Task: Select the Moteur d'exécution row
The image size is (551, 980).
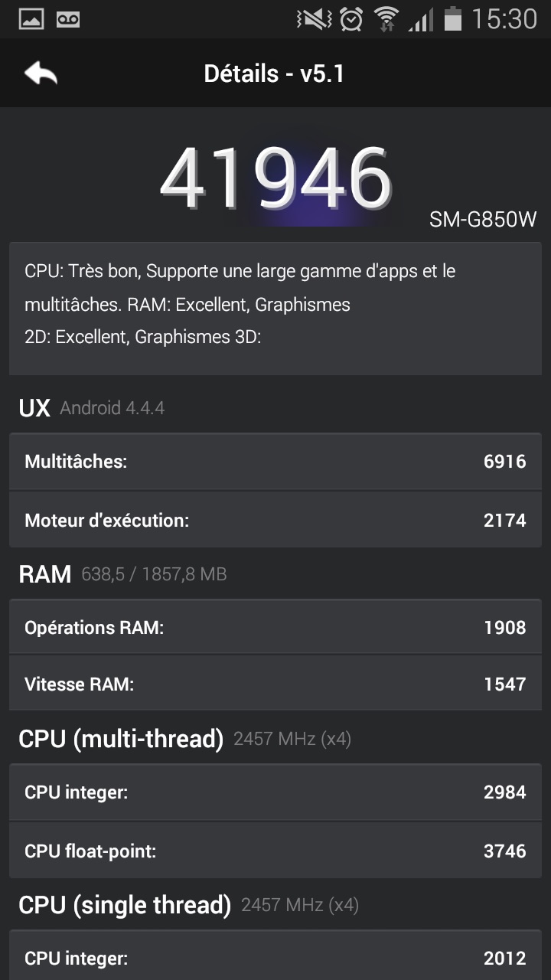Action: click(x=275, y=521)
